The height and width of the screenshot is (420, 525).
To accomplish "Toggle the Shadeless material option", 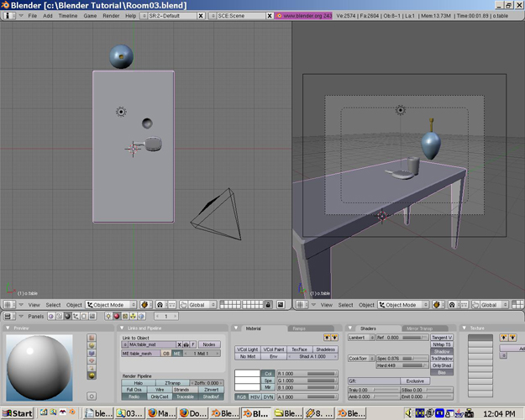I will pyautogui.click(x=325, y=349).
